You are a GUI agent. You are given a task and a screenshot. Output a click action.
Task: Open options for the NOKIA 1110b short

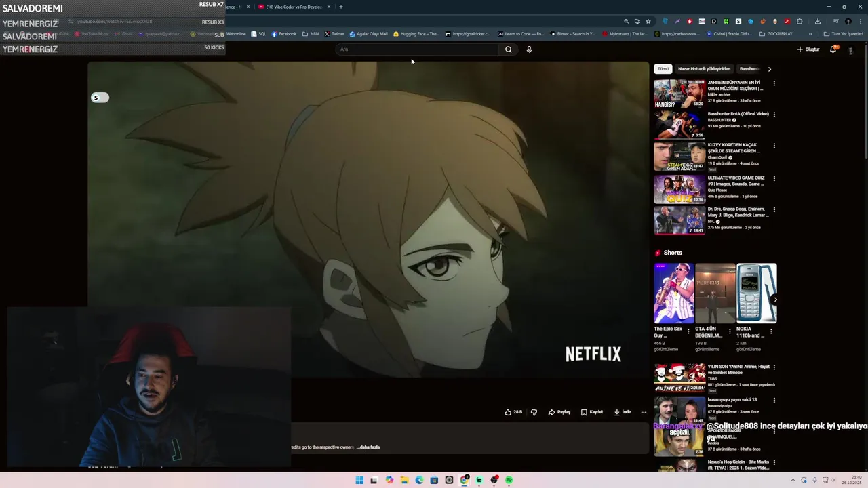[x=771, y=332]
